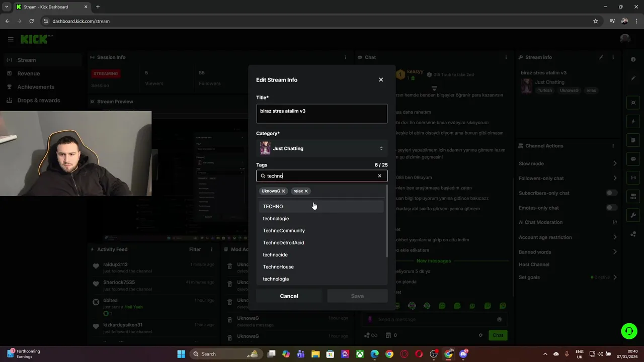Screen dimensions: 644x362
Task: Select the TechnoCommunity tag suggestion
Action: click(x=321, y=230)
